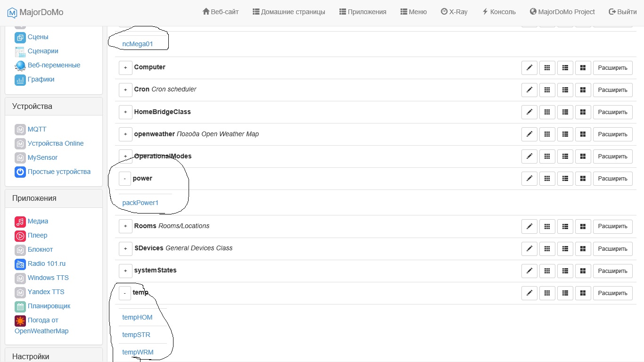Open the MQTT icon in the sidebar
The image size is (644, 362).
(x=20, y=129)
